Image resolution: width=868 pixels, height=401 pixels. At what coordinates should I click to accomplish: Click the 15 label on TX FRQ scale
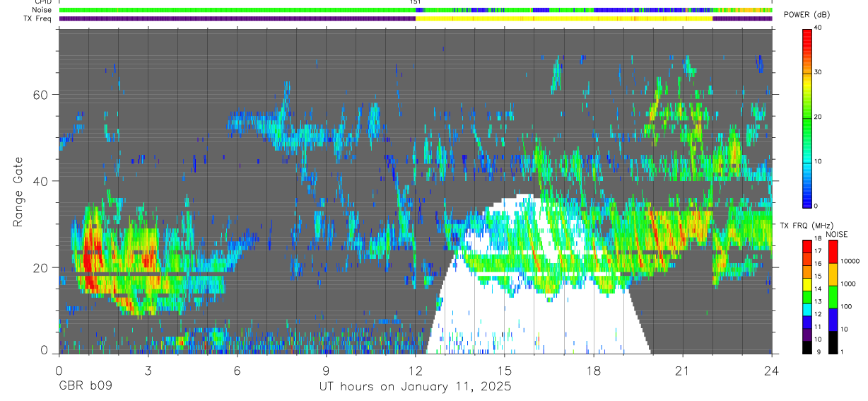818,277
